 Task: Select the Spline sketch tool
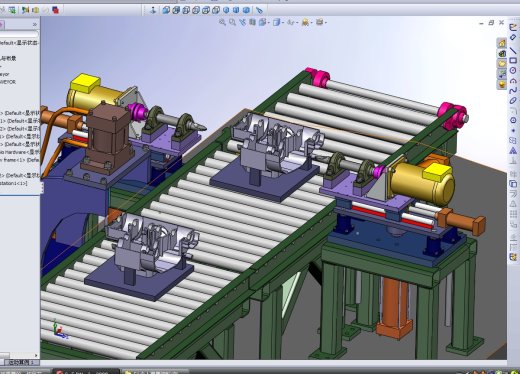pos(513,90)
